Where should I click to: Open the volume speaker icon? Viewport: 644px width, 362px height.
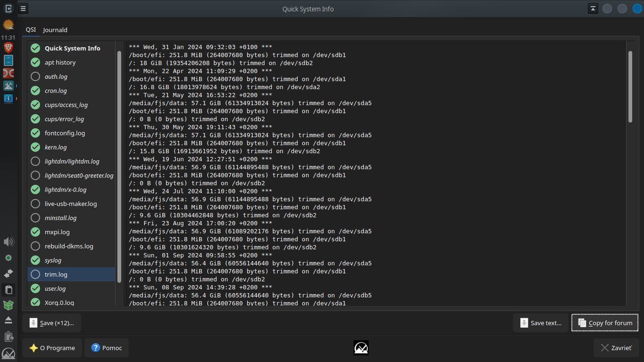click(8, 242)
